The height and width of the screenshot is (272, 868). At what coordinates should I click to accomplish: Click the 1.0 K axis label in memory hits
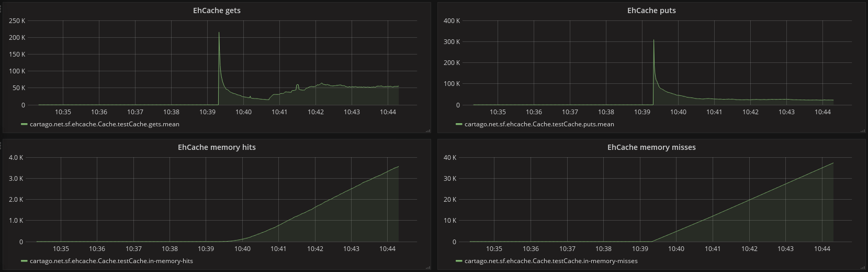click(16, 221)
